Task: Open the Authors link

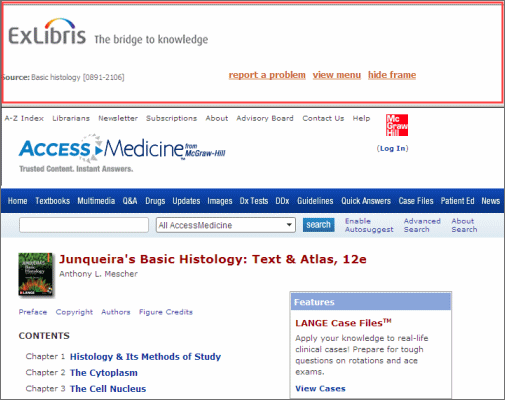Action: tap(116, 312)
